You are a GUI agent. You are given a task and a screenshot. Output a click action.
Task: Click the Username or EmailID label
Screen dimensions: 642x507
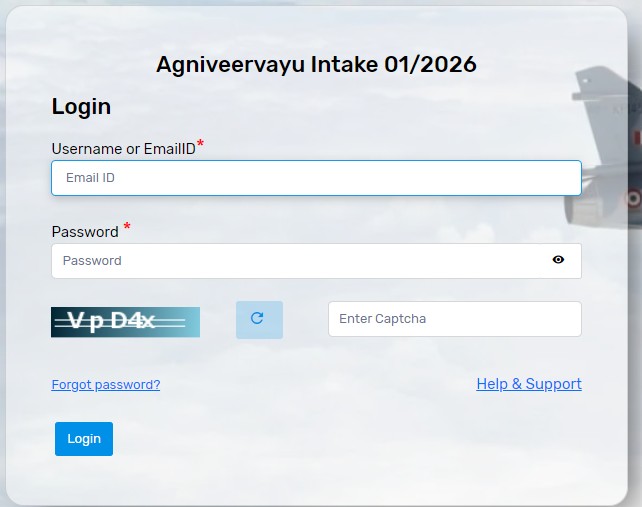pos(124,149)
